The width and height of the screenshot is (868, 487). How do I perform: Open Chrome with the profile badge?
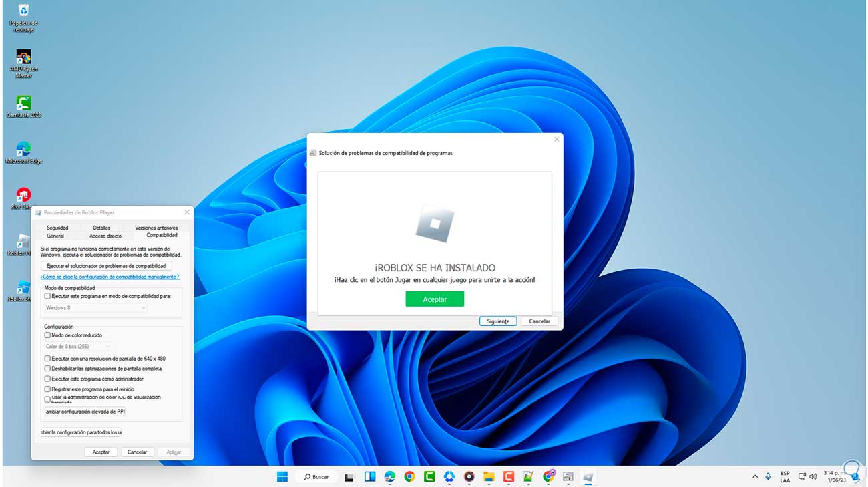(549, 476)
